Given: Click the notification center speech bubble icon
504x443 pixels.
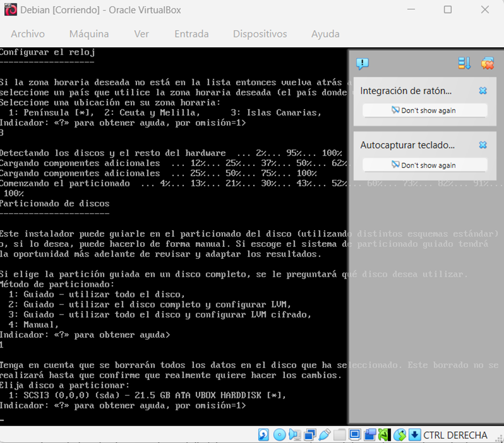Looking at the screenshot, I should 362,64.
